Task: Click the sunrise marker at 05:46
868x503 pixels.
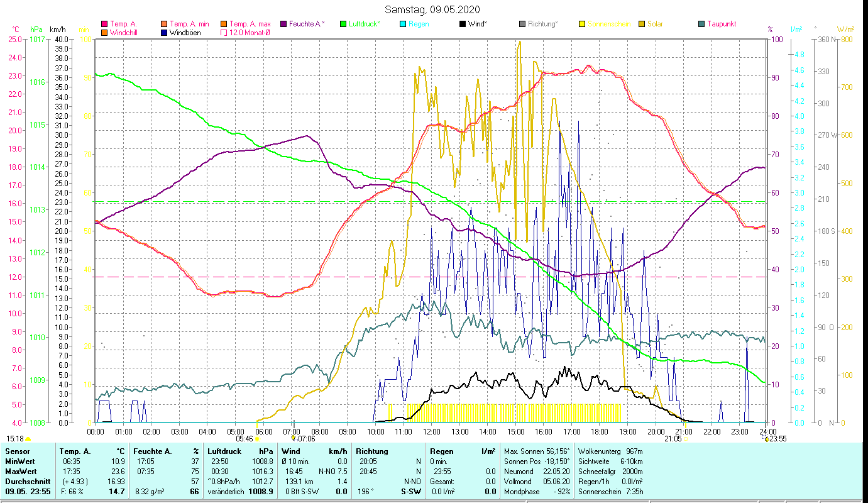Action: [x=256, y=439]
